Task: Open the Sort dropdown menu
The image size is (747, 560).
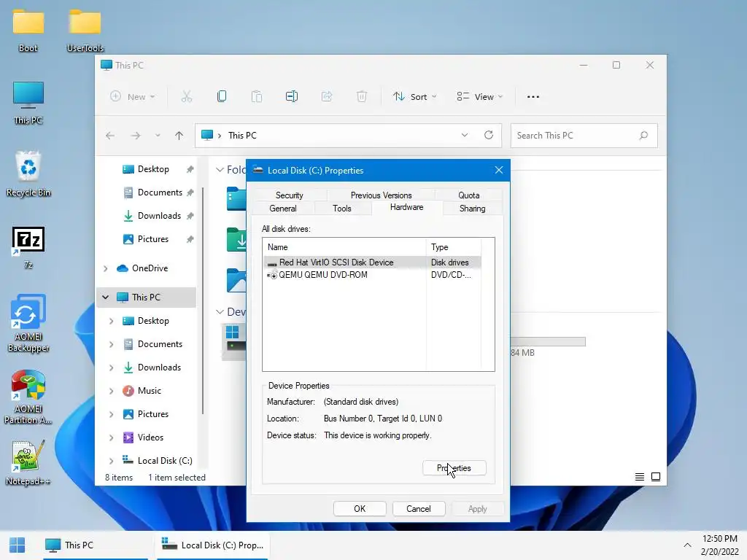Action: pyautogui.click(x=414, y=97)
